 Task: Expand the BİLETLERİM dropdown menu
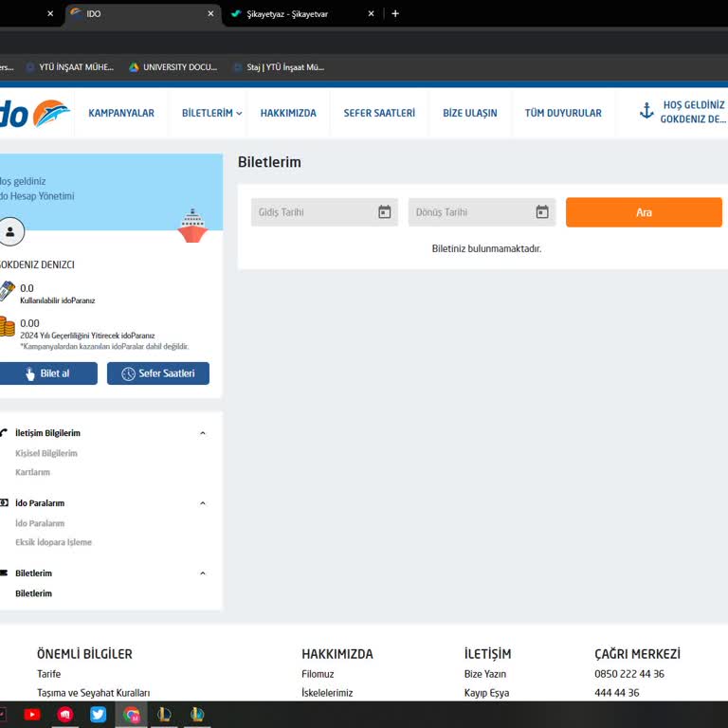(x=211, y=113)
